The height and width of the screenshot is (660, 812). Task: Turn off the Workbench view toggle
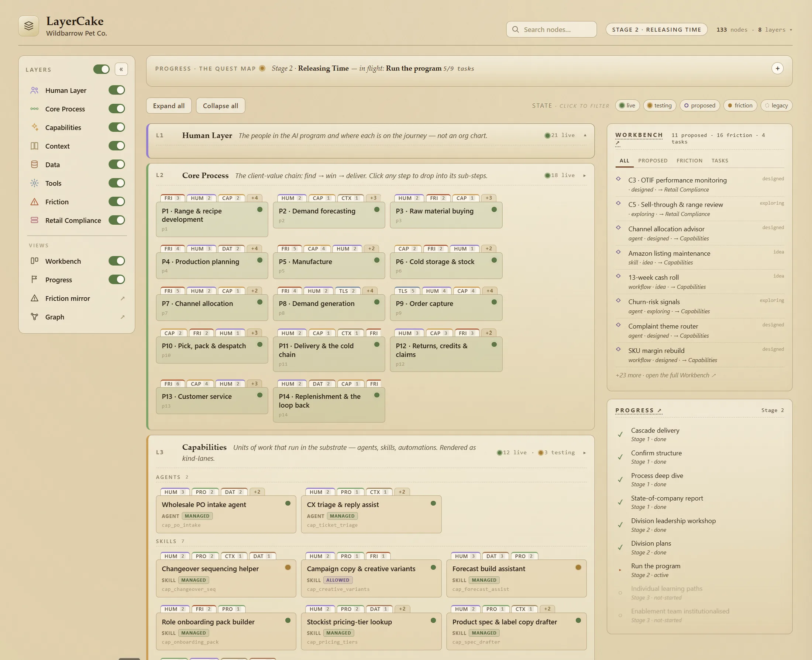tap(117, 261)
